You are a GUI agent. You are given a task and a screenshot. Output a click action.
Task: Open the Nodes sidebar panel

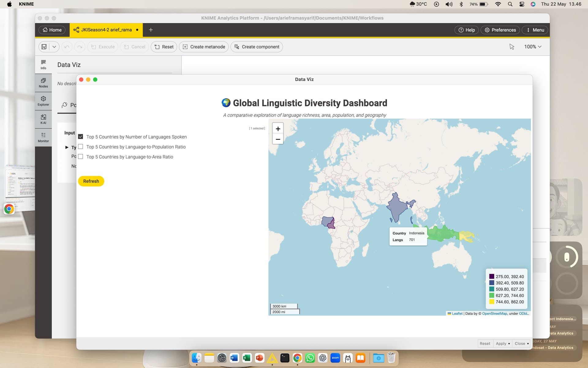[43, 83]
